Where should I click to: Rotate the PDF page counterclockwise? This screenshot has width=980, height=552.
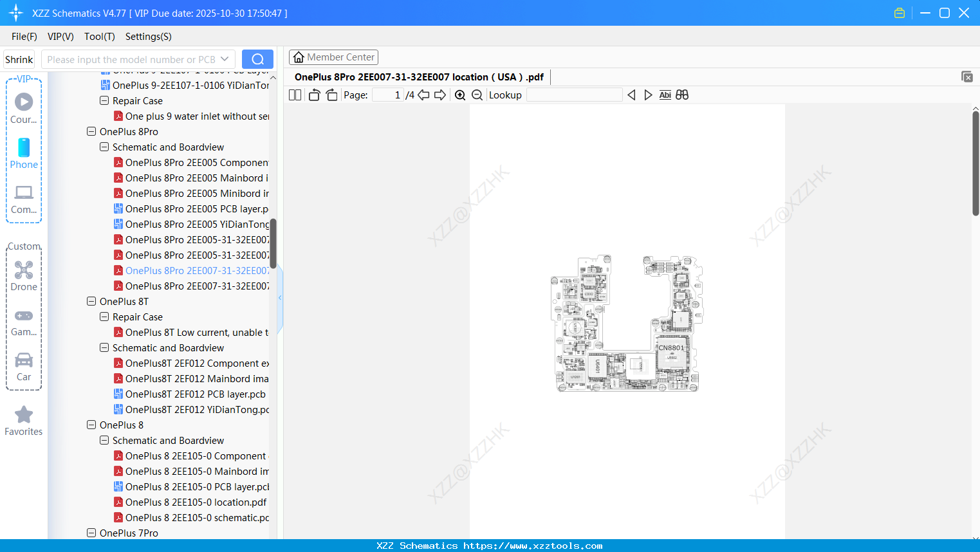pyautogui.click(x=313, y=95)
